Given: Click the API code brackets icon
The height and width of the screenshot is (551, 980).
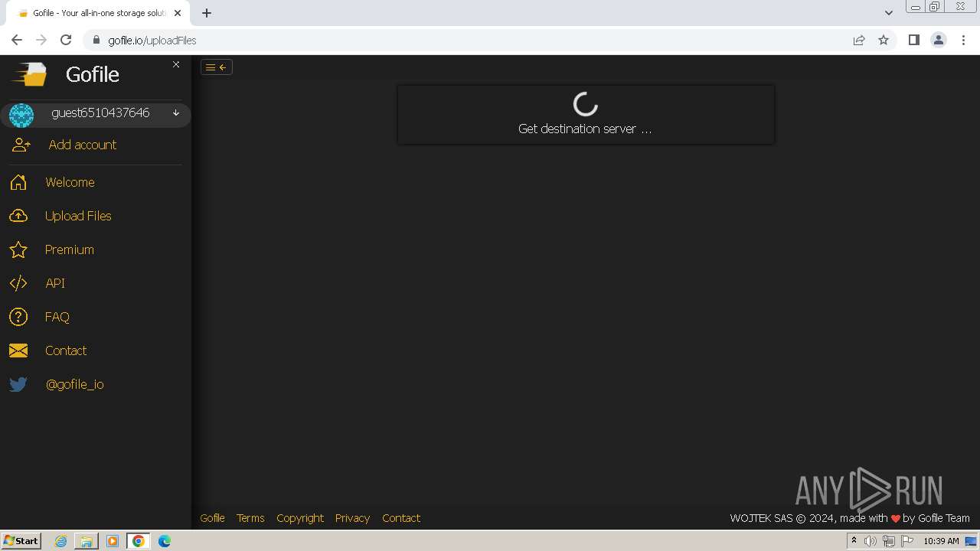Looking at the screenshot, I should coord(18,283).
